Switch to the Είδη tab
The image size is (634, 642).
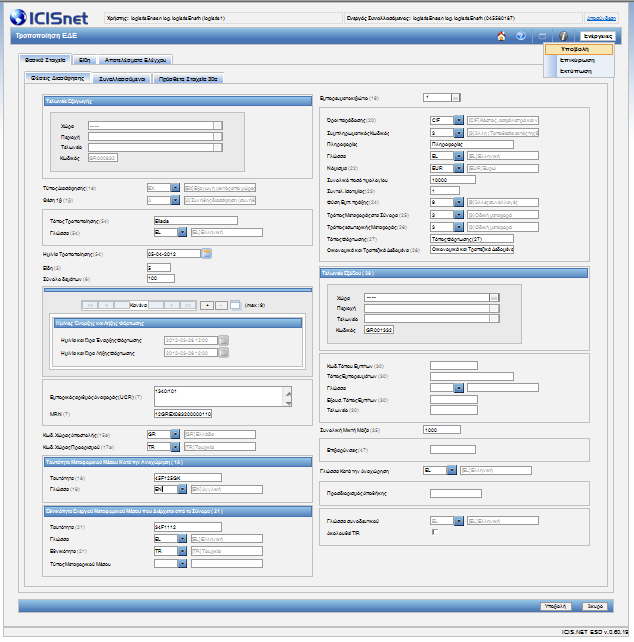tap(84, 60)
